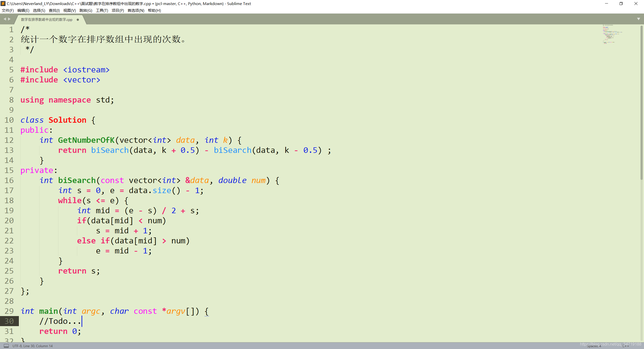644x349 pixels.
Task: Open the C++ syntax selector
Action: click(x=625, y=346)
